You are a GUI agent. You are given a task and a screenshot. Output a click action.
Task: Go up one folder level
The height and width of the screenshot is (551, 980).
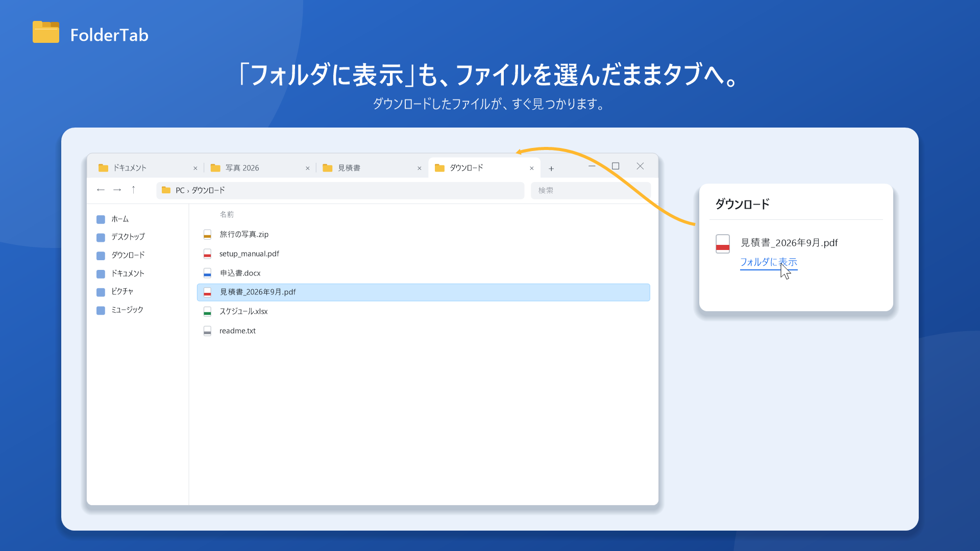133,190
